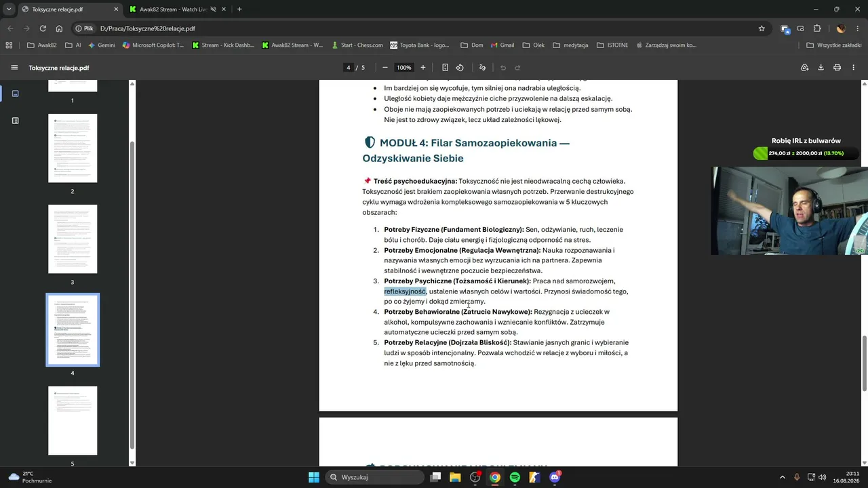868x488 pixels.
Task: Open the medytacja bookmark folder
Action: pyautogui.click(x=570, y=45)
